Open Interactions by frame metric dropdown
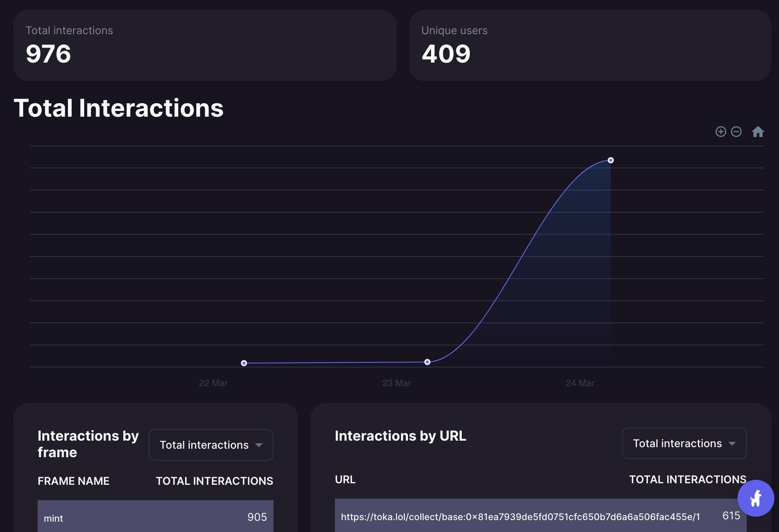 tap(211, 444)
